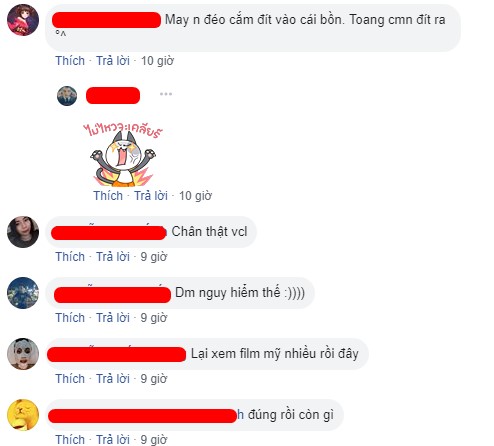Reply to the "Lại xem film mỹ" comment
494x446 pixels.
[x=113, y=379]
